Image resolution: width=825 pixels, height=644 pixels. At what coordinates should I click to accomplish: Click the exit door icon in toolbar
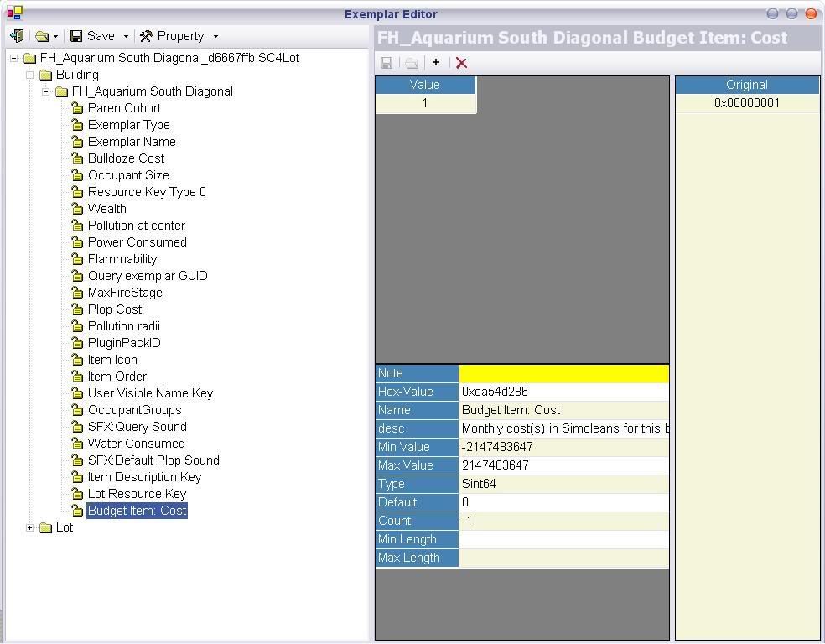pyautogui.click(x=17, y=36)
